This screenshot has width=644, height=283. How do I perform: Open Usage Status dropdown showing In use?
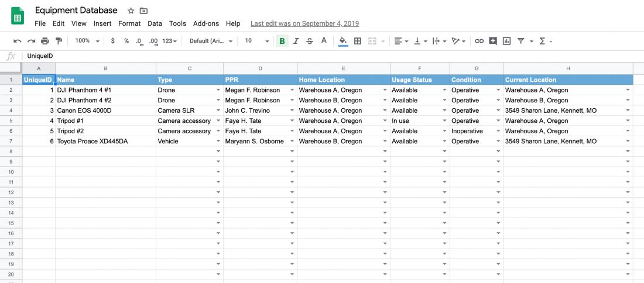[444, 121]
